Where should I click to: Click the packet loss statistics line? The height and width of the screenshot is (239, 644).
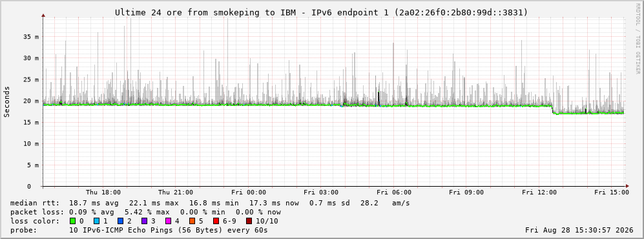(x=145, y=213)
